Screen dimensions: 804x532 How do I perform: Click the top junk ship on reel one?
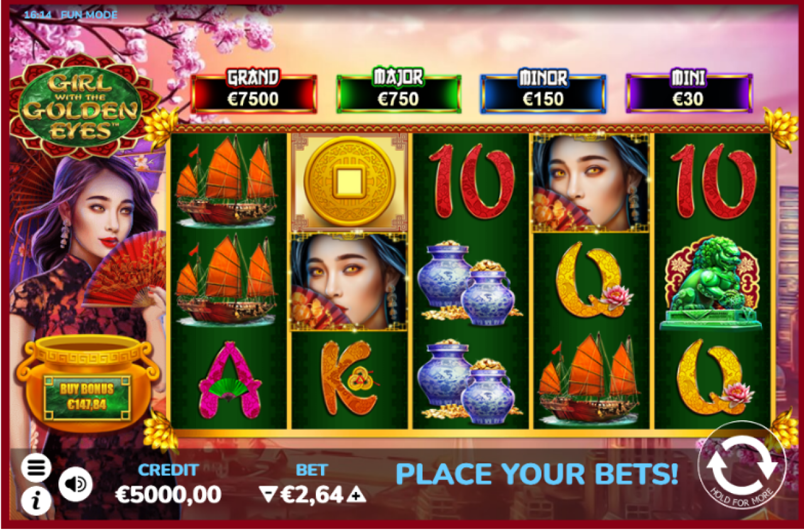point(227,182)
